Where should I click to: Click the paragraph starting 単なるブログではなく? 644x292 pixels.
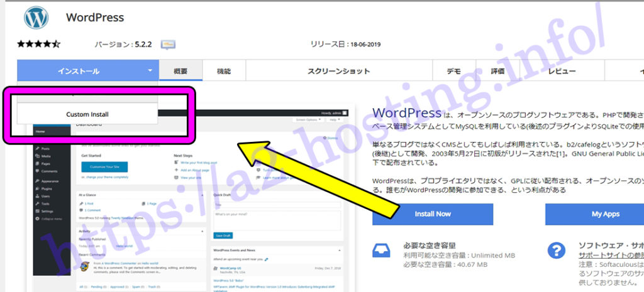(x=508, y=154)
